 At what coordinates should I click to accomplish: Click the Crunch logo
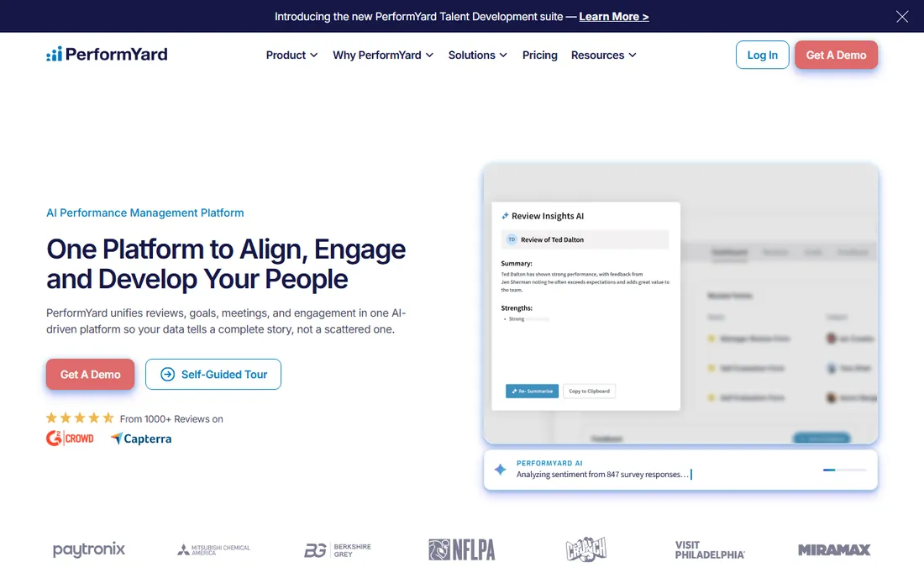coord(585,549)
